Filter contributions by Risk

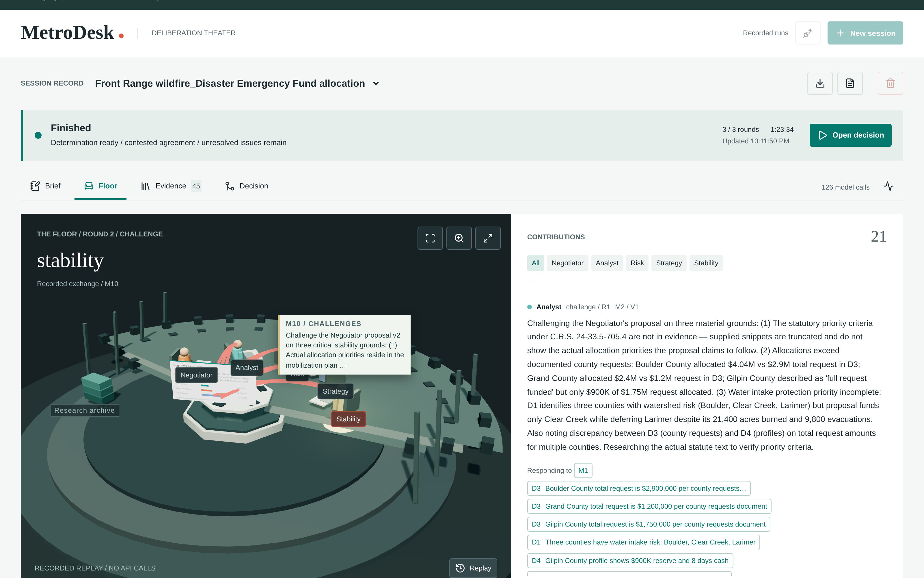click(637, 263)
